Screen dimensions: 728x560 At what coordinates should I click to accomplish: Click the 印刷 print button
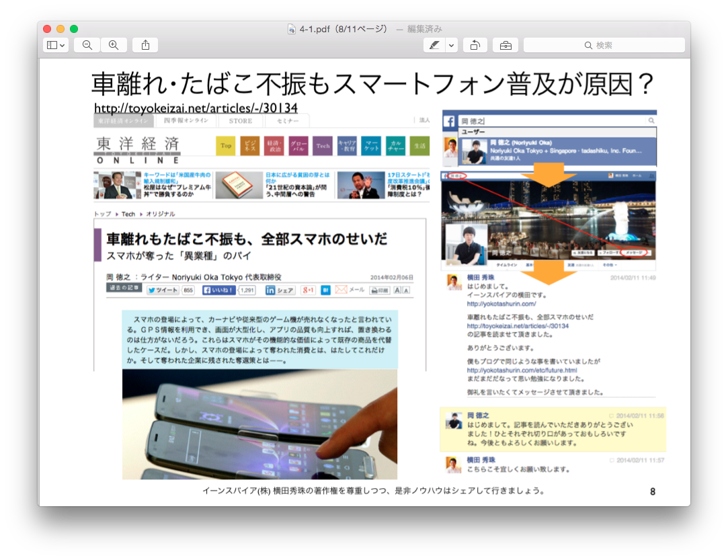pyautogui.click(x=379, y=290)
